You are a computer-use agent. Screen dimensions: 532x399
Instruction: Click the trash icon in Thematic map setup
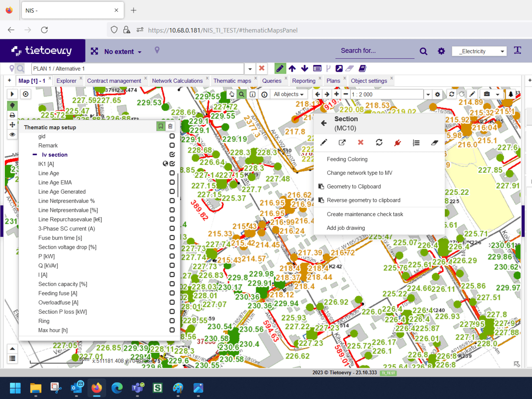pos(170,126)
